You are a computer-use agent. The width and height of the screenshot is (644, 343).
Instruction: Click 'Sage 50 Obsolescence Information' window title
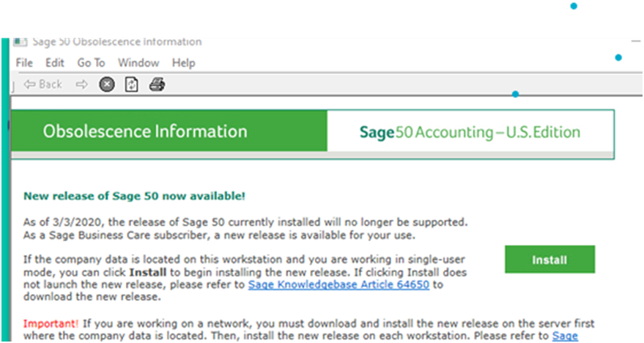117,42
